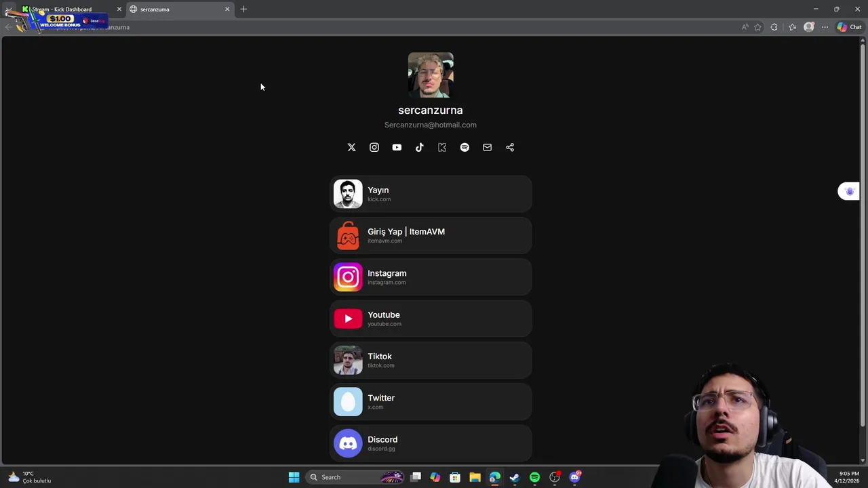The height and width of the screenshot is (488, 868).
Task: Open the TikTok social icon below the email
Action: click(419, 147)
